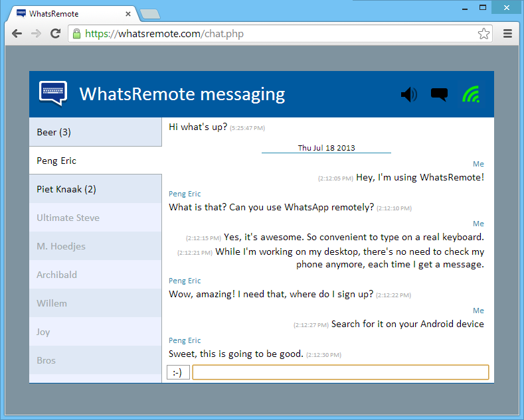The width and height of the screenshot is (524, 420).
Task: Click the "While I'm working on my desktop" message
Action: click(x=349, y=257)
